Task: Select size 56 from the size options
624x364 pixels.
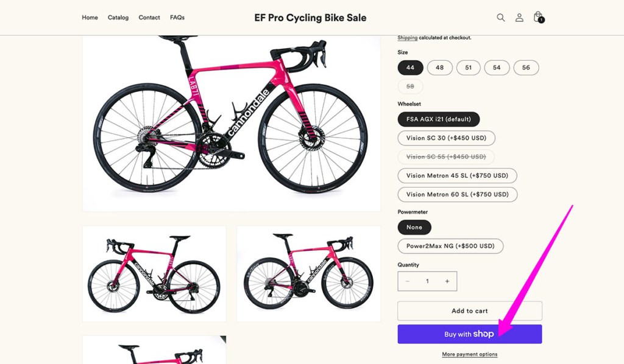Action: pyautogui.click(x=526, y=68)
